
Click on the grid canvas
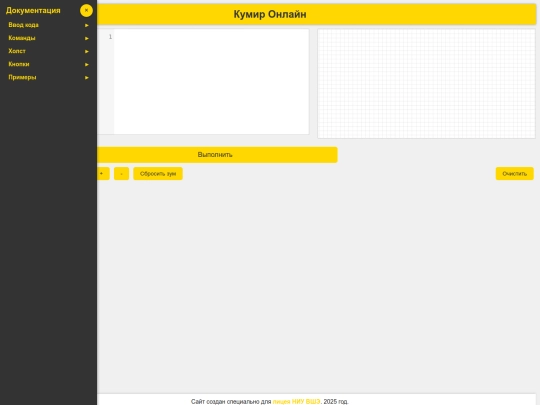pyautogui.click(x=426, y=84)
